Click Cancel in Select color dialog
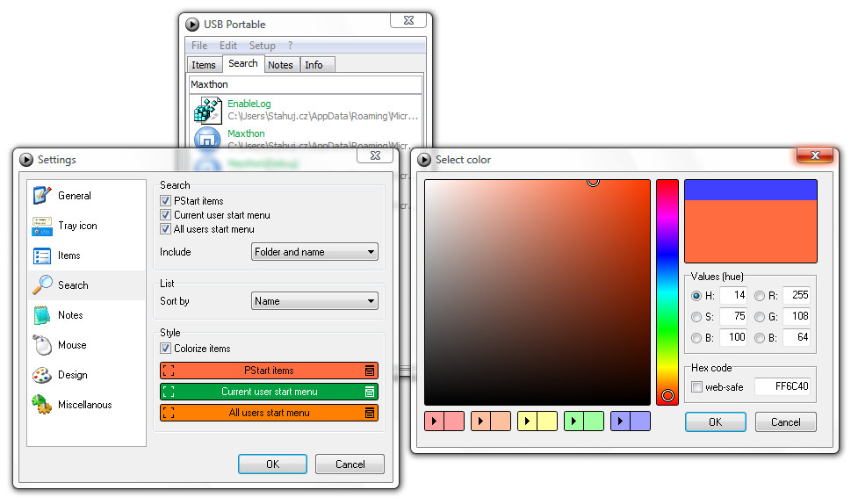This screenshot has height=504, width=851. click(785, 422)
